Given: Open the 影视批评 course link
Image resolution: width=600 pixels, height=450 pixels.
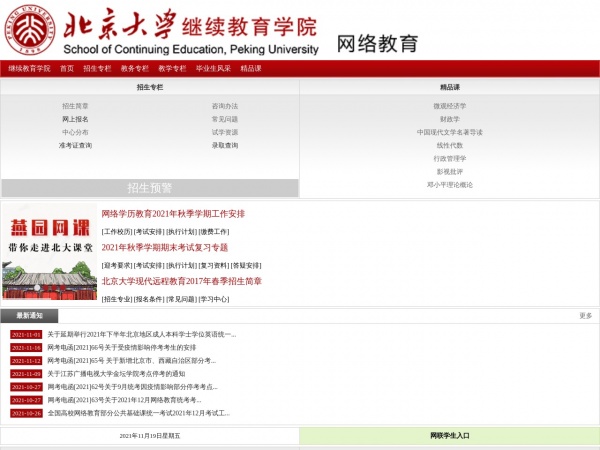Looking at the screenshot, I should [450, 171].
